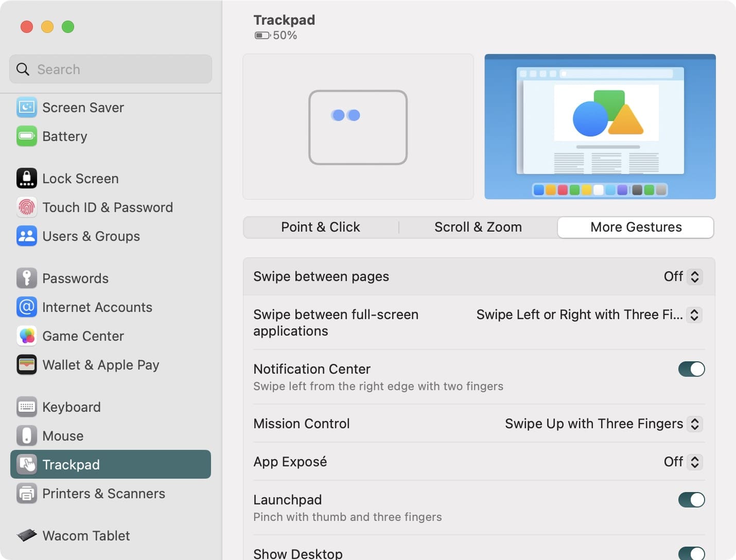Open App Exposé options dropdown
The image size is (736, 560).
pos(683,462)
